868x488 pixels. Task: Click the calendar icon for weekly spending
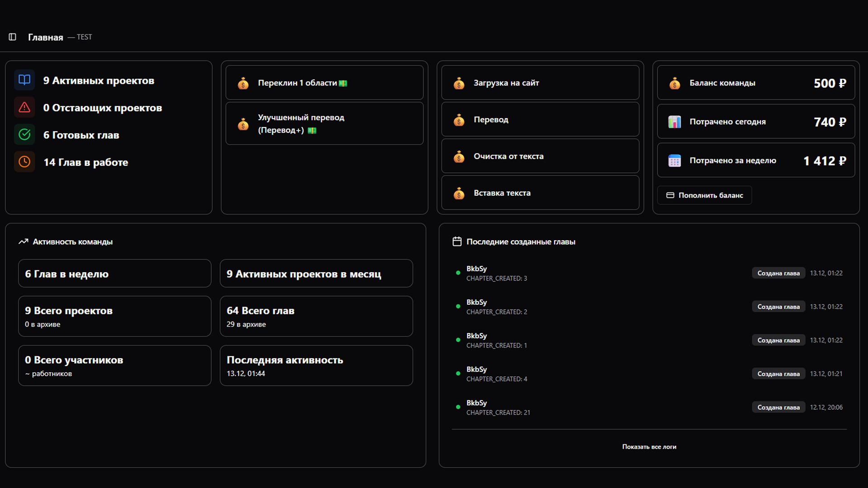tap(674, 161)
